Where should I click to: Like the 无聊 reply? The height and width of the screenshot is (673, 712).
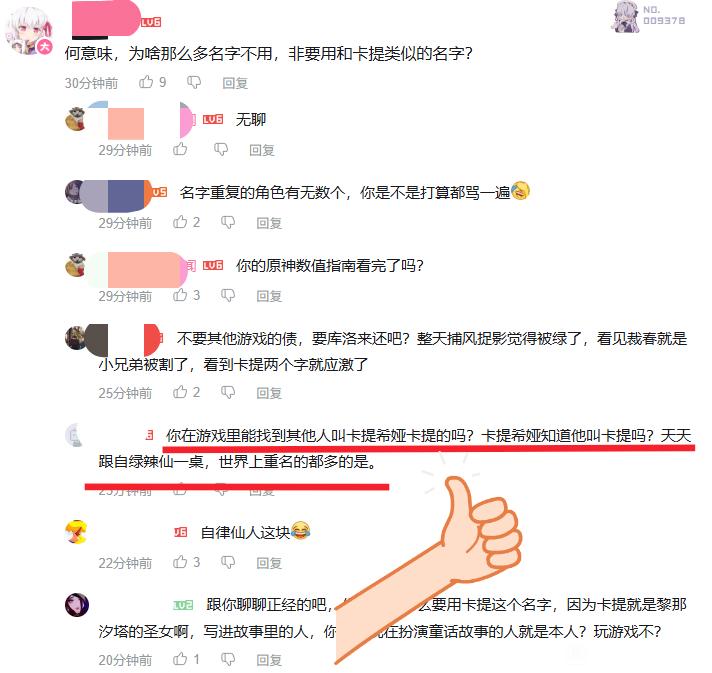(x=180, y=149)
